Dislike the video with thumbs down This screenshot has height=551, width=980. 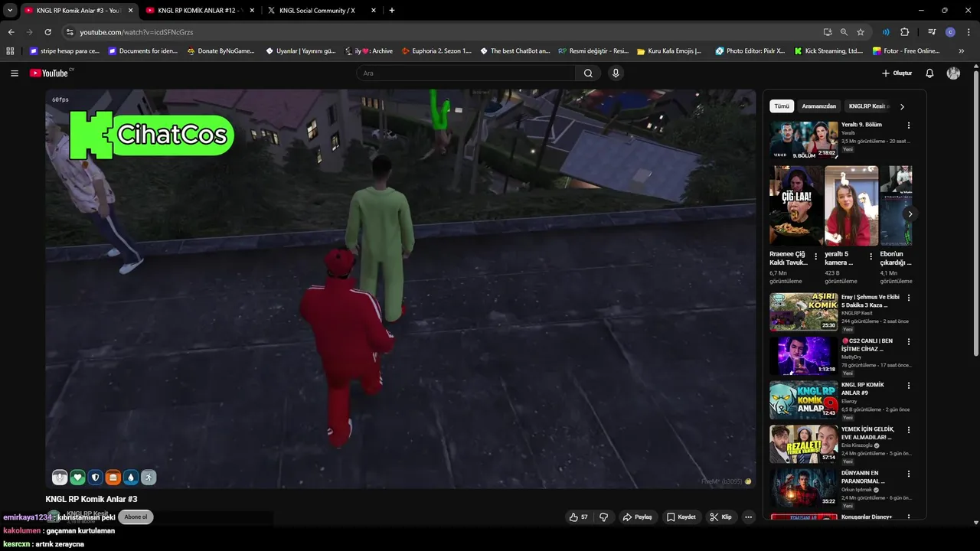pyautogui.click(x=604, y=517)
